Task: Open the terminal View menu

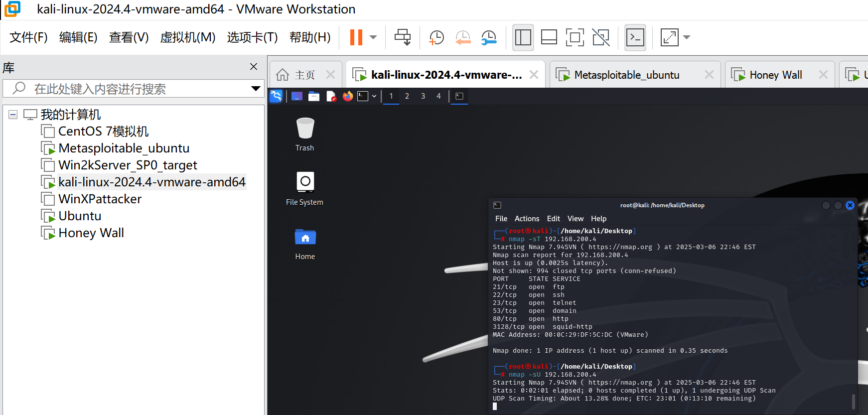Action: tap(576, 219)
